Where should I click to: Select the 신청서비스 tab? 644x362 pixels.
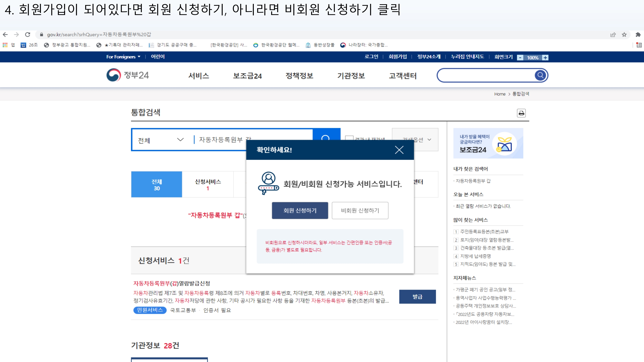[208, 185]
